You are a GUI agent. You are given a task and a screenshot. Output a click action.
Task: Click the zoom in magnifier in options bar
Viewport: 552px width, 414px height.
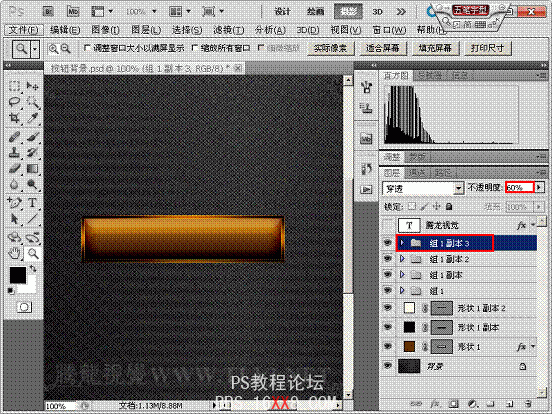[x=53, y=49]
